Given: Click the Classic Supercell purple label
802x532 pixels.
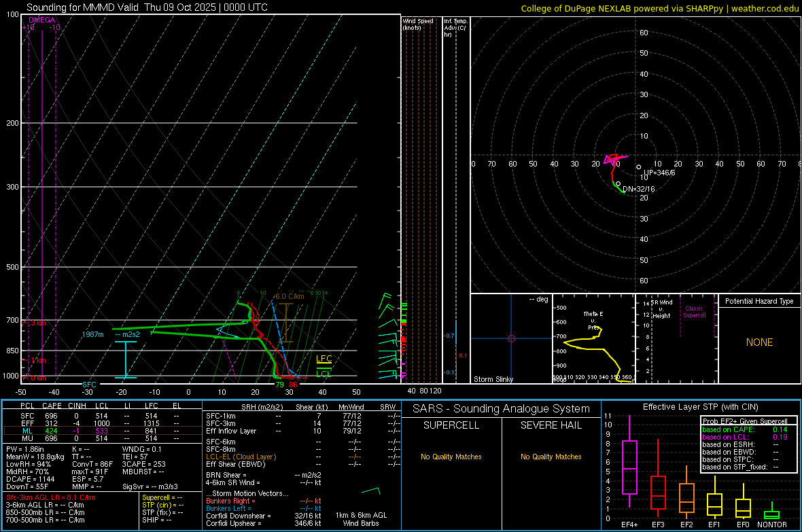Looking at the screenshot, I should tap(695, 312).
